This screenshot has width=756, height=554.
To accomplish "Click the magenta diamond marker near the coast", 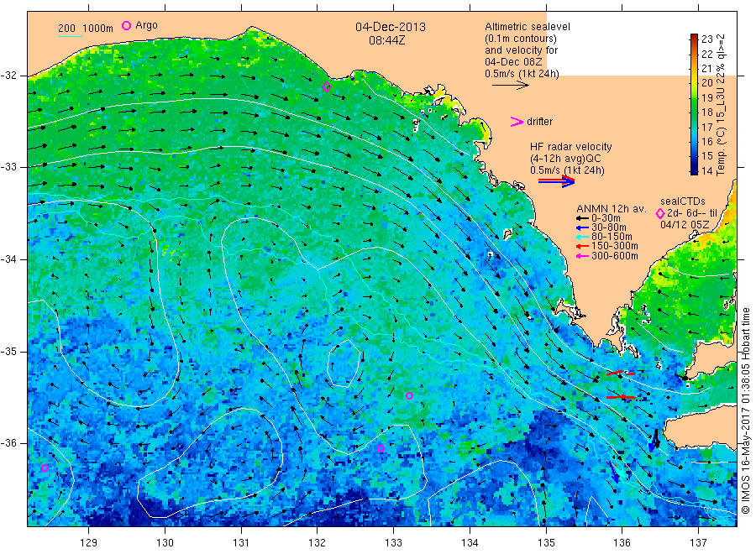I will pyautogui.click(x=327, y=87).
